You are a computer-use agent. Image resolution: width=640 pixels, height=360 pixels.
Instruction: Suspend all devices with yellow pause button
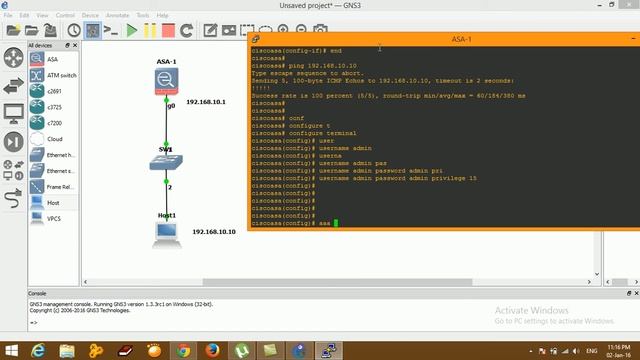coord(150,30)
